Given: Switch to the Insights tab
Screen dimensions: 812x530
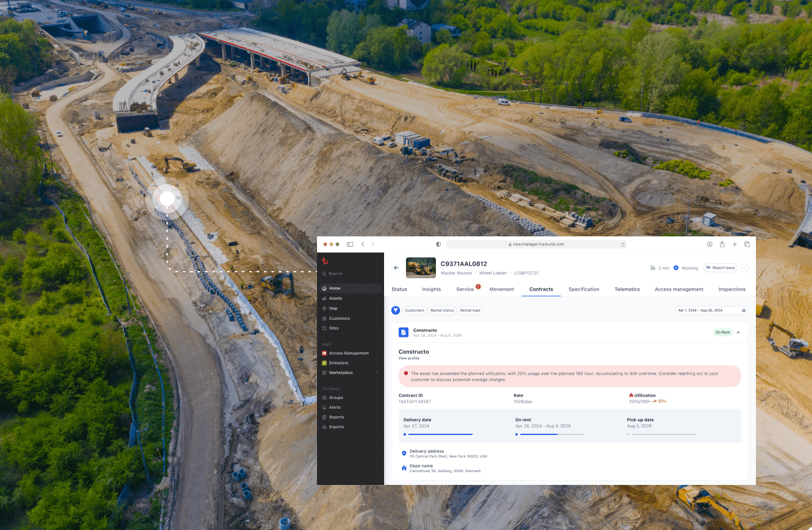Looking at the screenshot, I should (431, 289).
